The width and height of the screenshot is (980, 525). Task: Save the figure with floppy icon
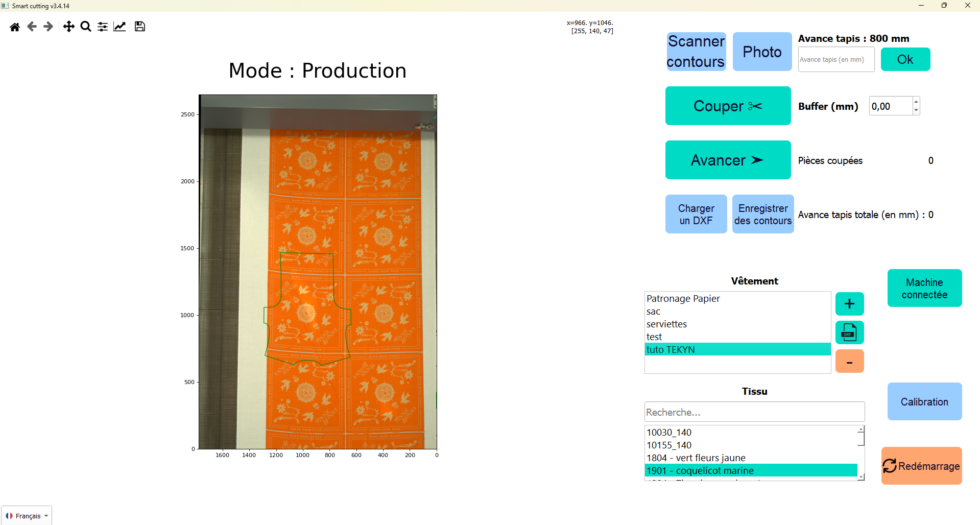tap(140, 27)
